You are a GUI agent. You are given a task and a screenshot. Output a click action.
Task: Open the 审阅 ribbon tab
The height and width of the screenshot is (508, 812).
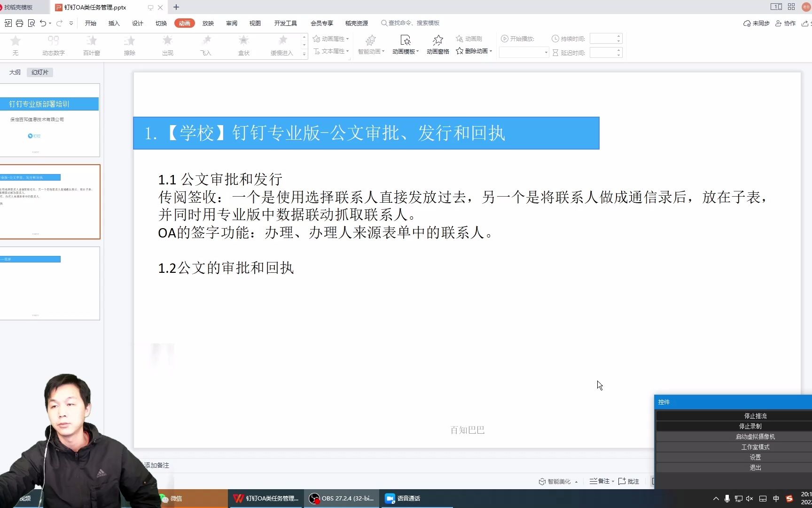point(232,23)
